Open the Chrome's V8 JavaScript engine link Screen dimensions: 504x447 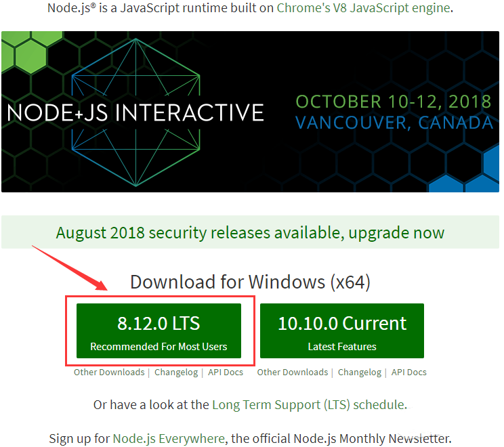tap(363, 8)
